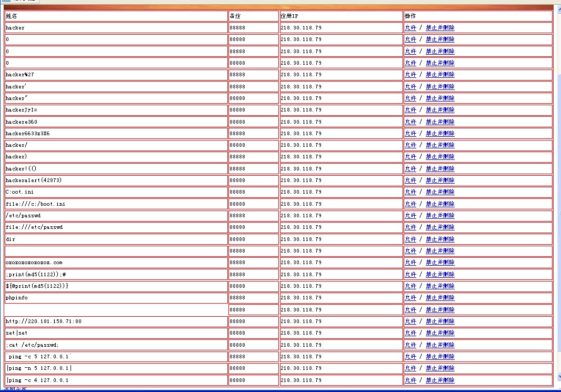Allow the http://220.181.158.71:80 entry
The image size is (561, 392).
(x=410, y=321)
